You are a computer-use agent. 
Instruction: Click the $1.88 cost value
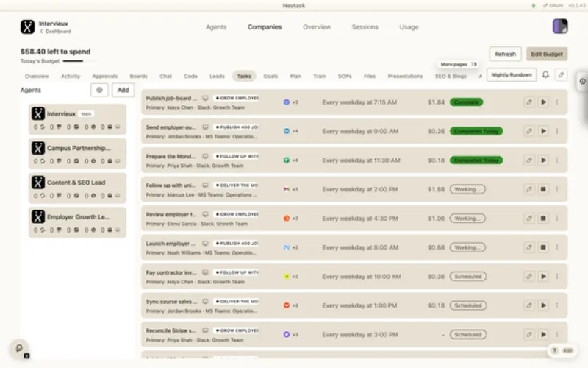(x=436, y=189)
